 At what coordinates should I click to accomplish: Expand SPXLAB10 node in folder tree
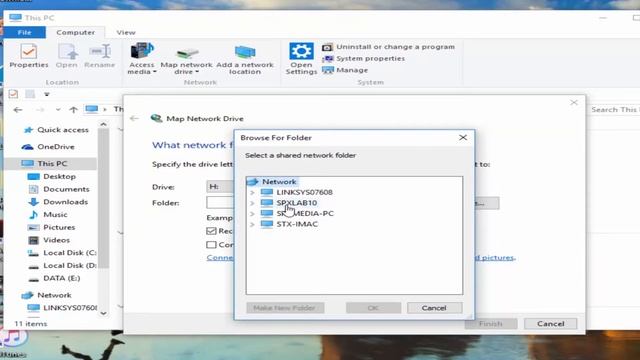pyautogui.click(x=252, y=203)
